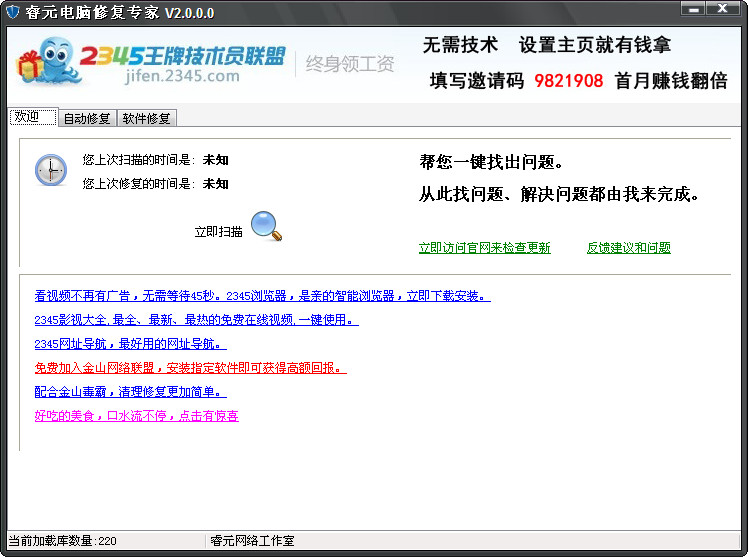Open the 欢迎 tab
This screenshot has width=748, height=557.
pos(32,117)
